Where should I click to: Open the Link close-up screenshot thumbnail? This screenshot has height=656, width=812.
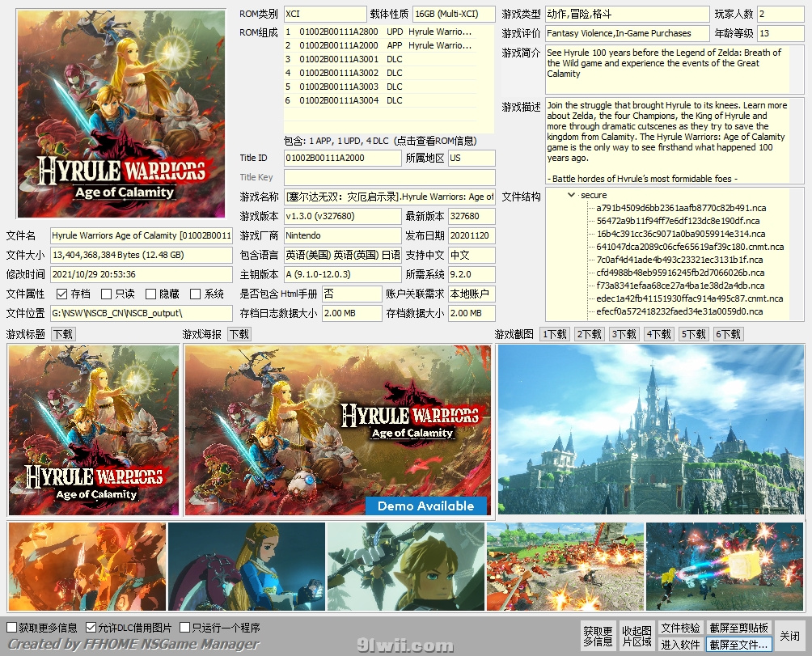pos(405,566)
